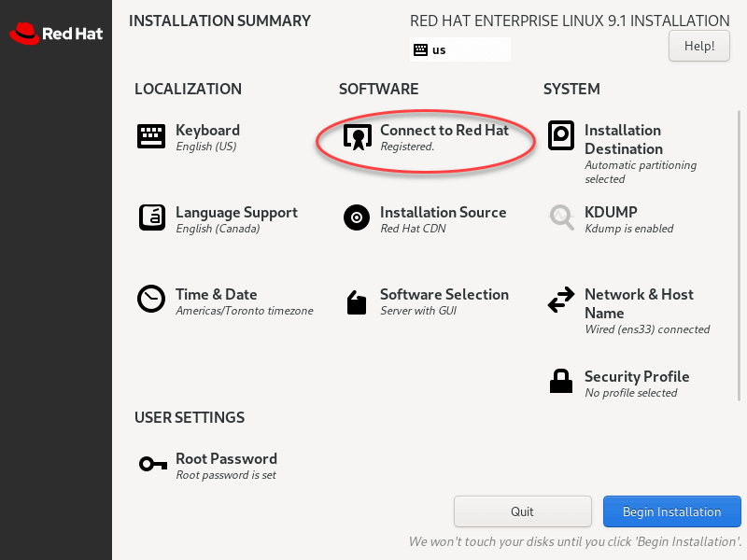Open the Security Profile padlock icon

(x=561, y=381)
